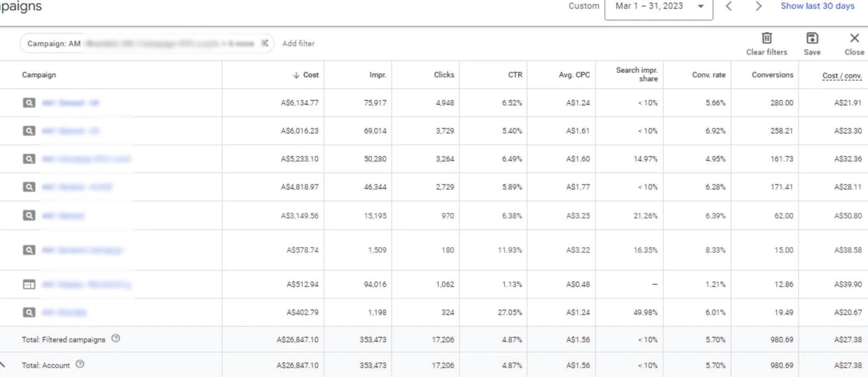The width and height of the screenshot is (868, 377).
Task: Open the display campaign link in the A$512.94 row
Action: [x=86, y=284]
